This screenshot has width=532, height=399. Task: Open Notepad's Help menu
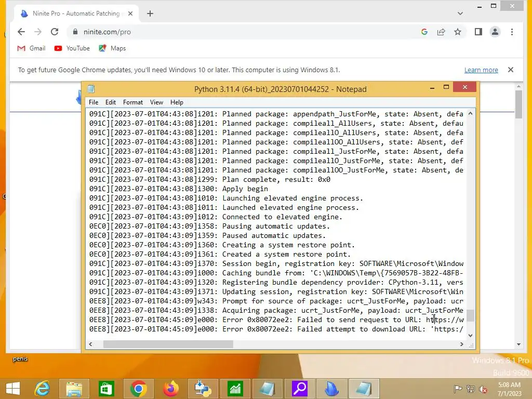tap(177, 102)
